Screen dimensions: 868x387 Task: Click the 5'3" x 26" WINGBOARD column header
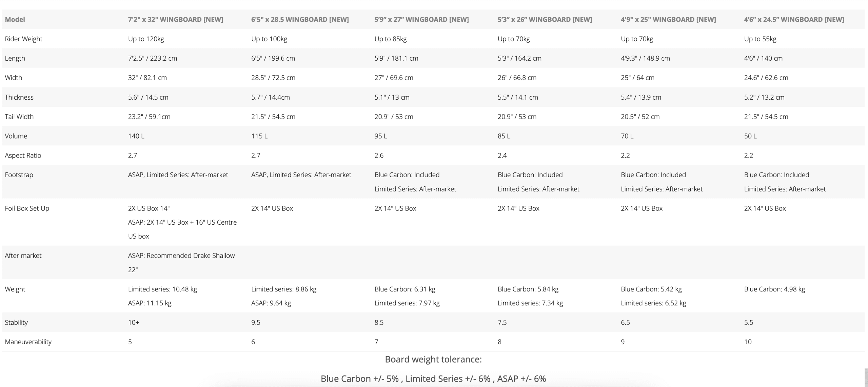pyautogui.click(x=545, y=19)
